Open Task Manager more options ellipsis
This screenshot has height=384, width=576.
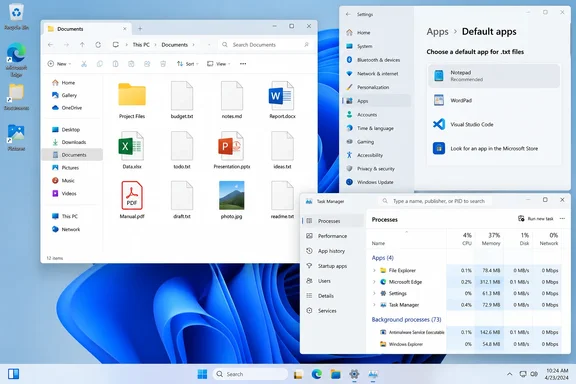point(562,219)
